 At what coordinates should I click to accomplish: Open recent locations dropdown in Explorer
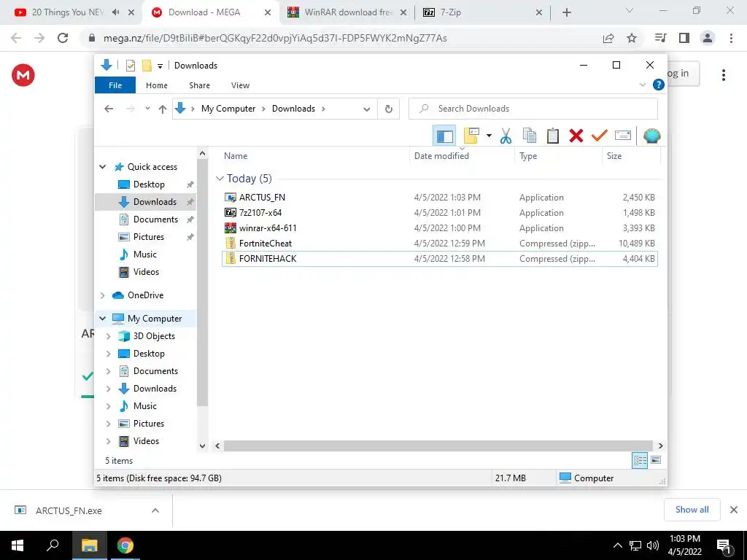[147, 109]
